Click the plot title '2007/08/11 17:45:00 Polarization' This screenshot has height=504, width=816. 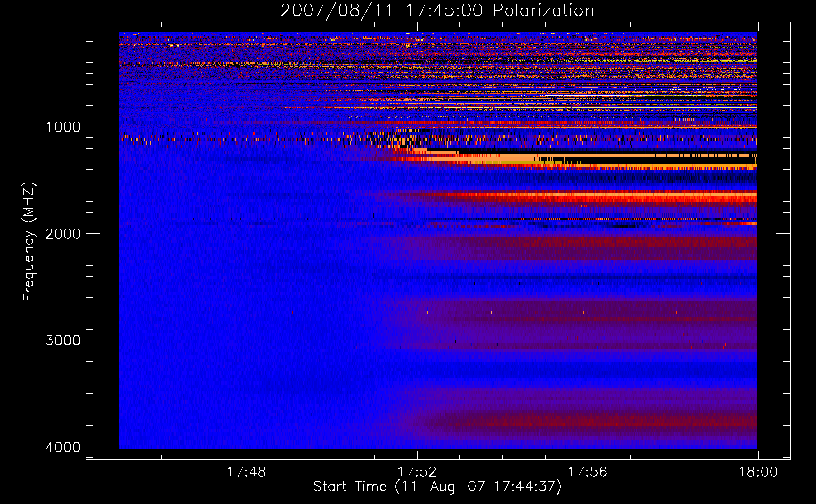tap(437, 10)
